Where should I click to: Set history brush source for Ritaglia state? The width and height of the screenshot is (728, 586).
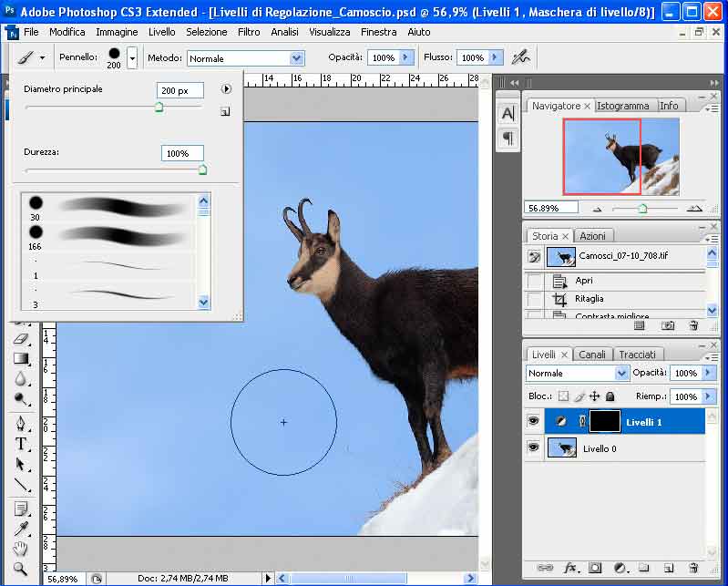(x=535, y=299)
